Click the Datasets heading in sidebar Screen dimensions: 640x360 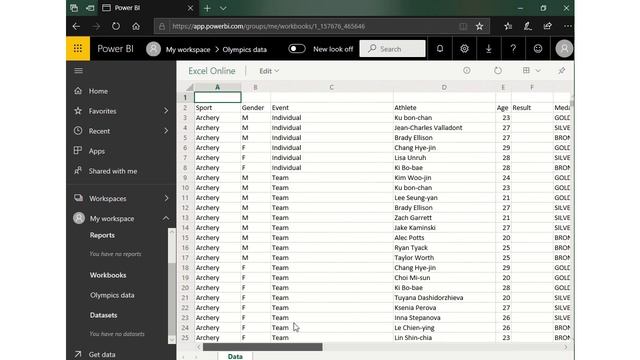(103, 315)
